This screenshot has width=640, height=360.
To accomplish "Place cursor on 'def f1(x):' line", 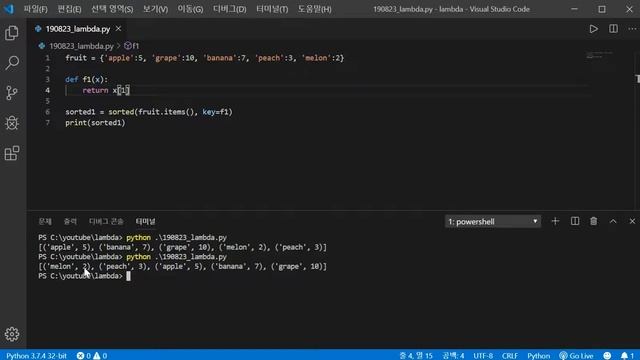I will (87, 80).
